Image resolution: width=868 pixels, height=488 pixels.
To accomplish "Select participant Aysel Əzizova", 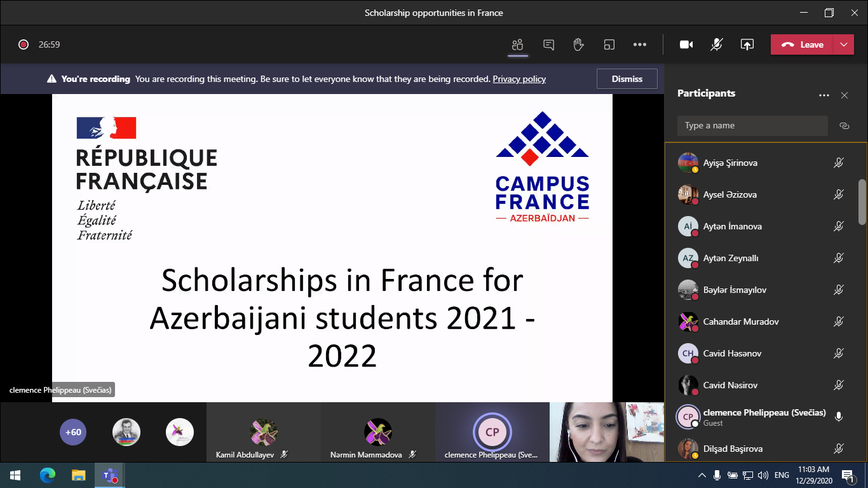I will pyautogui.click(x=761, y=194).
